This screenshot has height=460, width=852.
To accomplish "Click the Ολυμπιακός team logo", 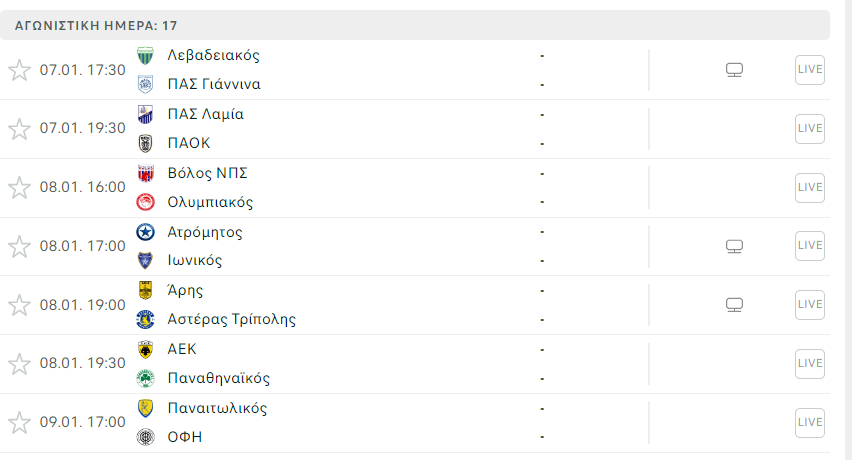I will pos(145,202).
